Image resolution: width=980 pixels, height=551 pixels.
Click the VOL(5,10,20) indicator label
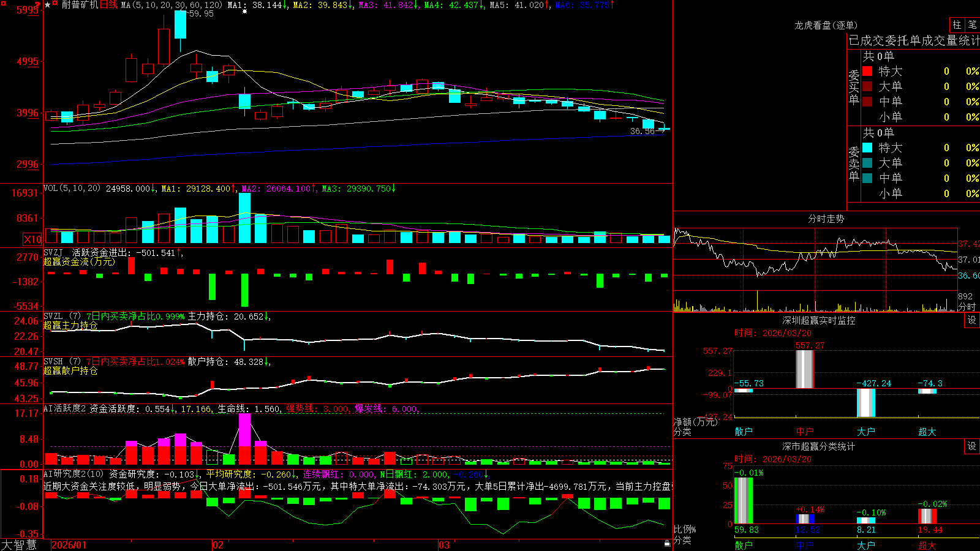click(x=72, y=189)
